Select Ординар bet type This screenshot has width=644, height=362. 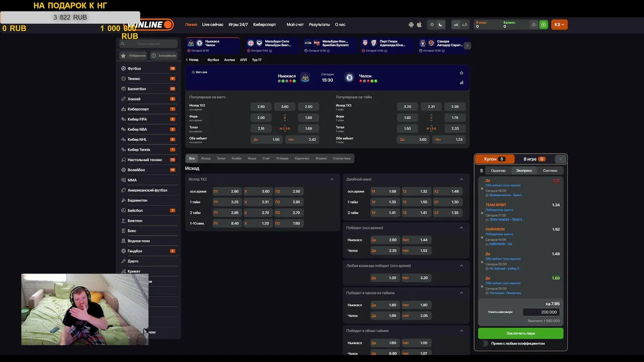tap(498, 170)
